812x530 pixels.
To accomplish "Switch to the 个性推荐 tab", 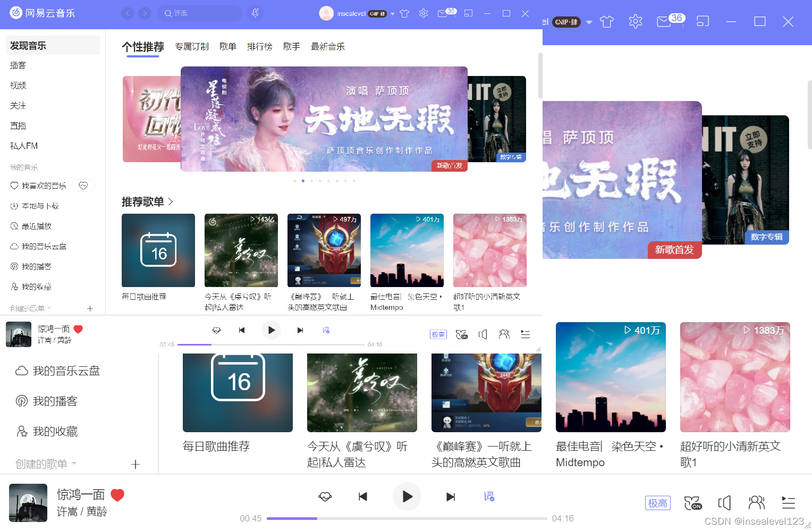I will tap(143, 47).
